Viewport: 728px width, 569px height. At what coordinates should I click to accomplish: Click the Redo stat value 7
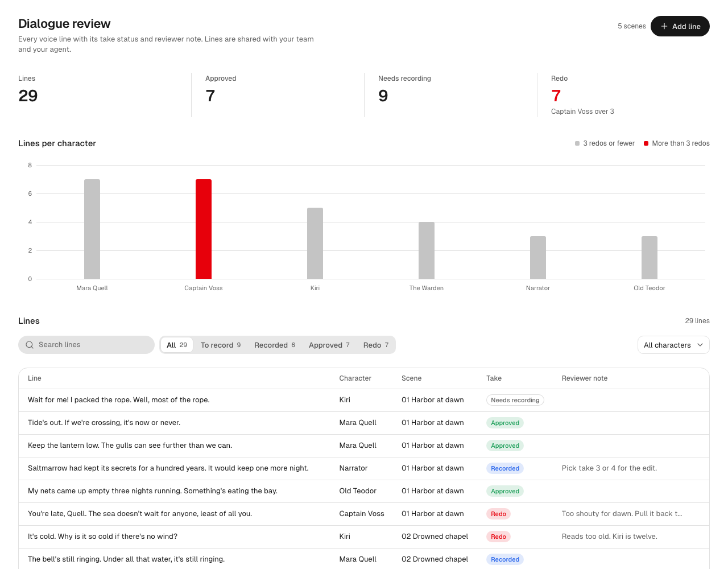(x=556, y=96)
